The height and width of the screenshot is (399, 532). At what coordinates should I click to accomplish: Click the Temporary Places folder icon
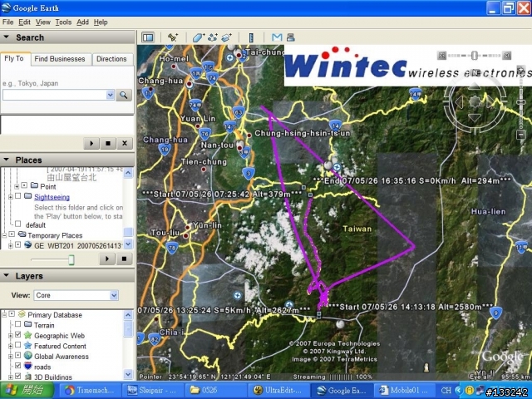point(22,234)
